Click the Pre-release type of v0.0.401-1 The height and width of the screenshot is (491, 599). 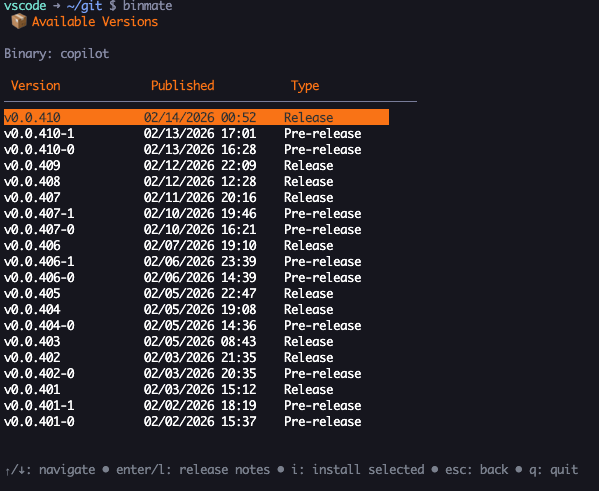pyautogui.click(x=323, y=405)
